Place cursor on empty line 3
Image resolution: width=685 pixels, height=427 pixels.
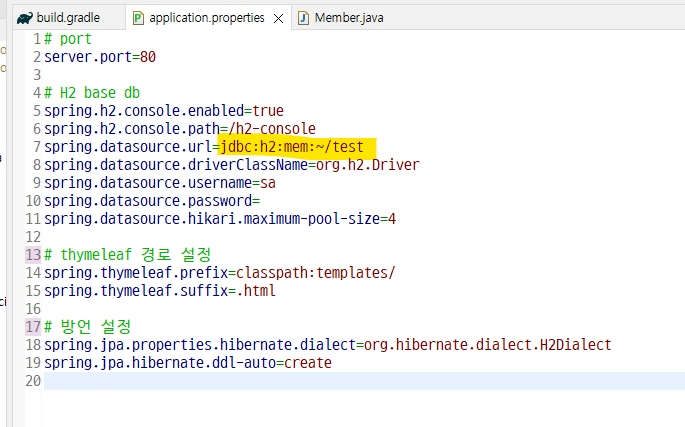click(364, 75)
